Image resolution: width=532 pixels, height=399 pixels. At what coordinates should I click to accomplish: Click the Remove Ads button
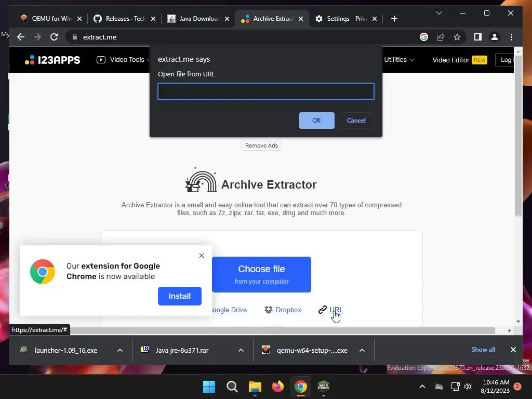[x=261, y=145]
